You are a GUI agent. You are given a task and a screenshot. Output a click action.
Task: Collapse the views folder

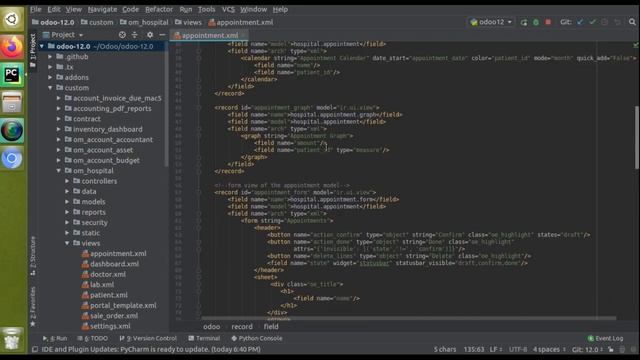[x=67, y=243]
